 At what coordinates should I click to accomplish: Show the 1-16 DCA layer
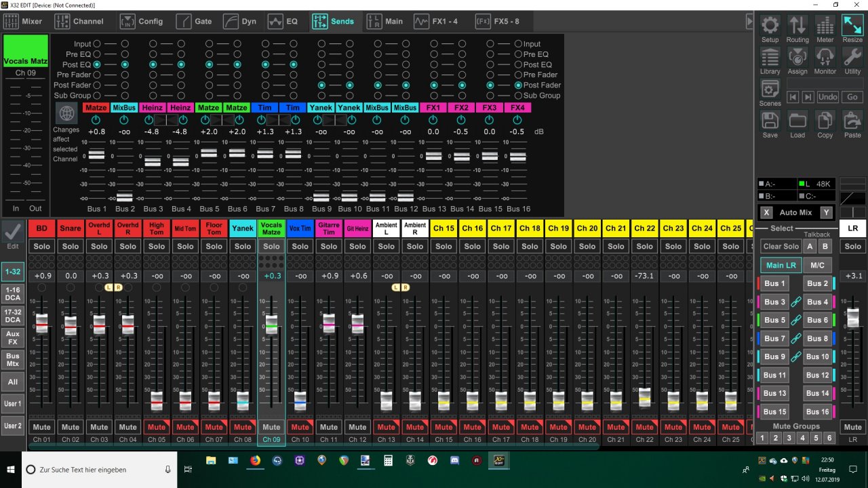click(13, 293)
